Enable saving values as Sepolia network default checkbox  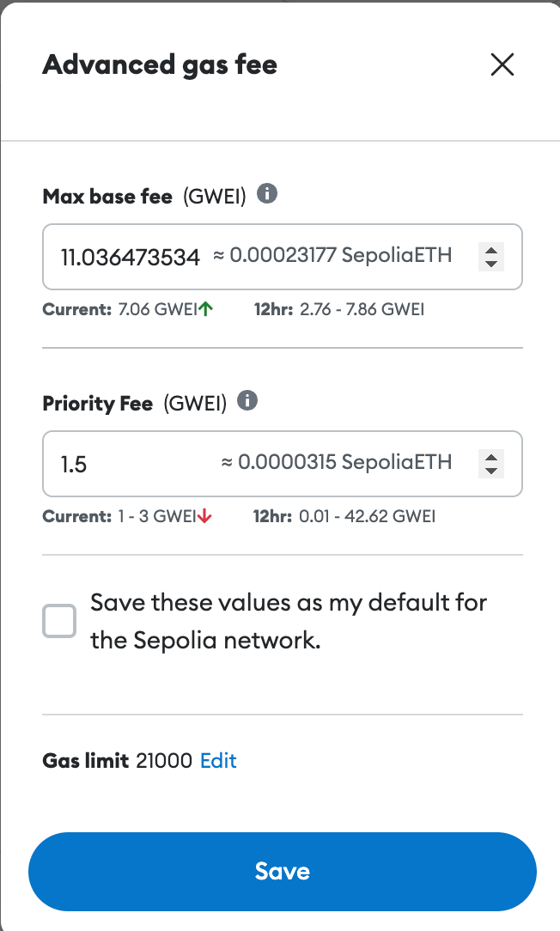coord(59,621)
